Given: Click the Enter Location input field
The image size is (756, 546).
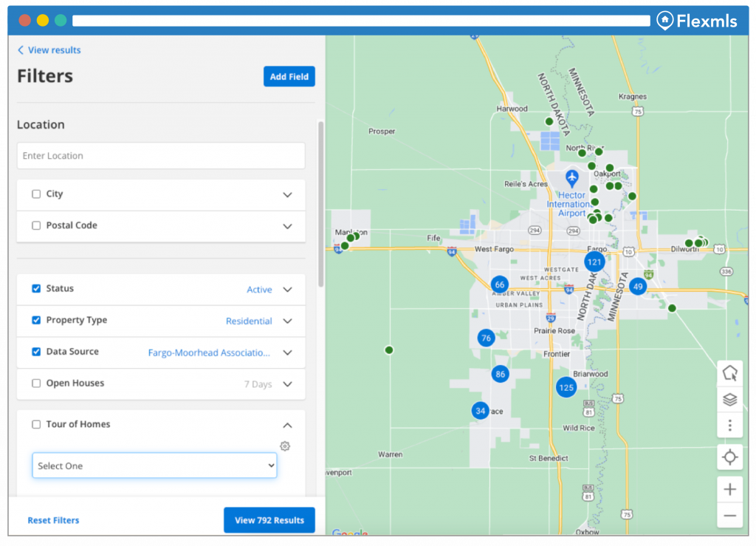Looking at the screenshot, I should 160,156.
